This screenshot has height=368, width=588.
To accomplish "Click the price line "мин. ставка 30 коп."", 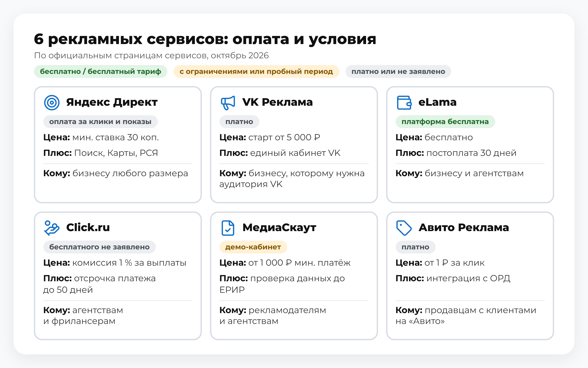I will [x=115, y=138].
